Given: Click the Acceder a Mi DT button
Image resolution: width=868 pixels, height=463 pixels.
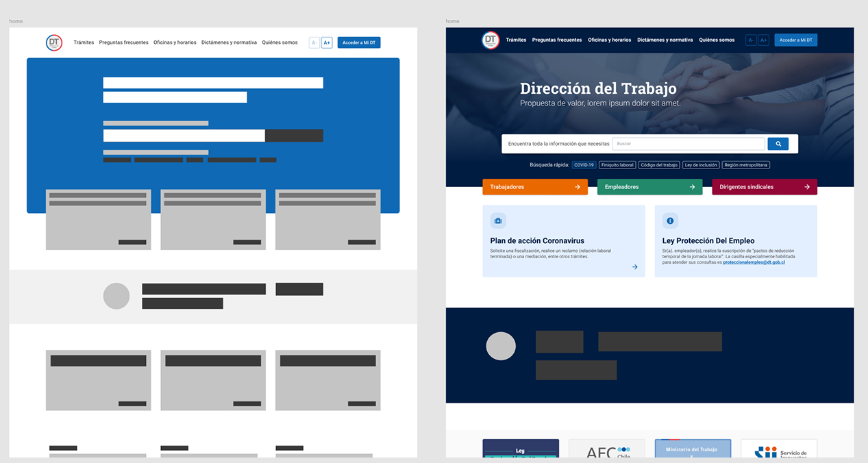Looking at the screenshot, I should coord(795,40).
